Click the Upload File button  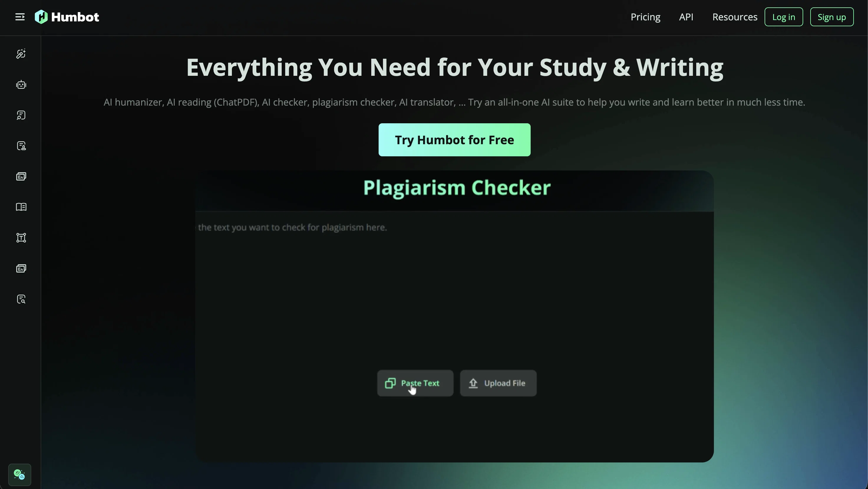[x=498, y=383]
